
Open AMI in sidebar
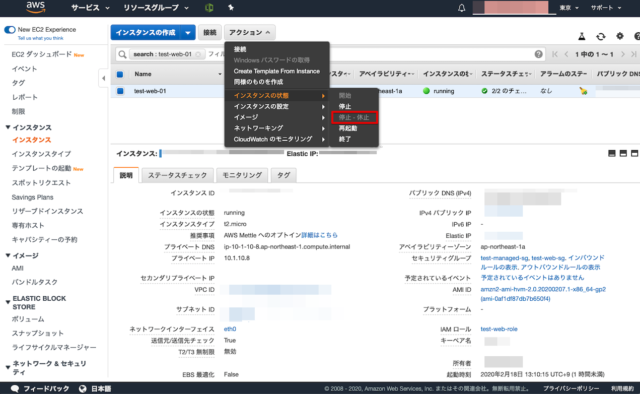point(18,268)
